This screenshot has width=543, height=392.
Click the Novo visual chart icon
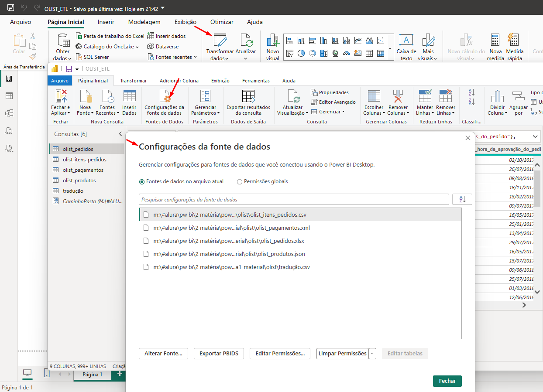click(x=273, y=40)
